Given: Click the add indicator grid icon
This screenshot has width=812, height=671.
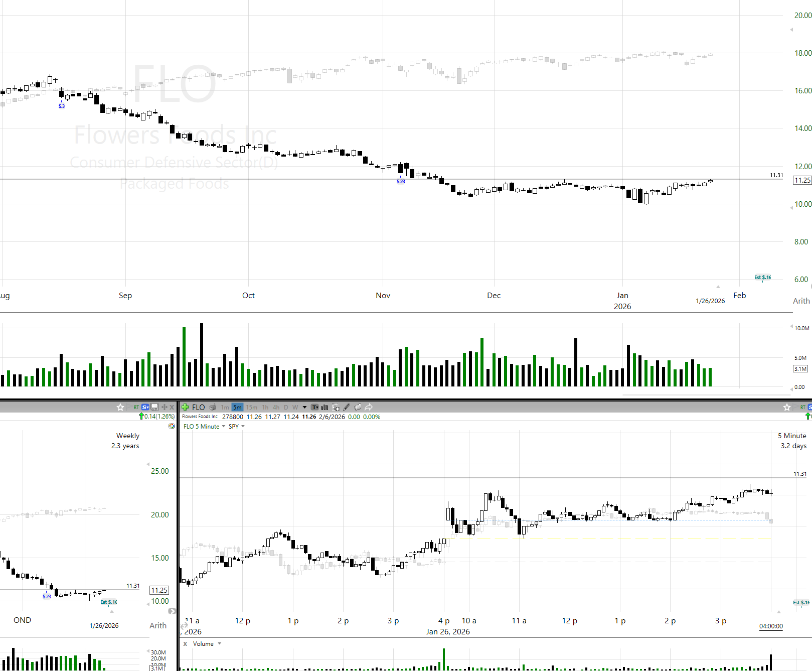Looking at the screenshot, I should point(336,407).
